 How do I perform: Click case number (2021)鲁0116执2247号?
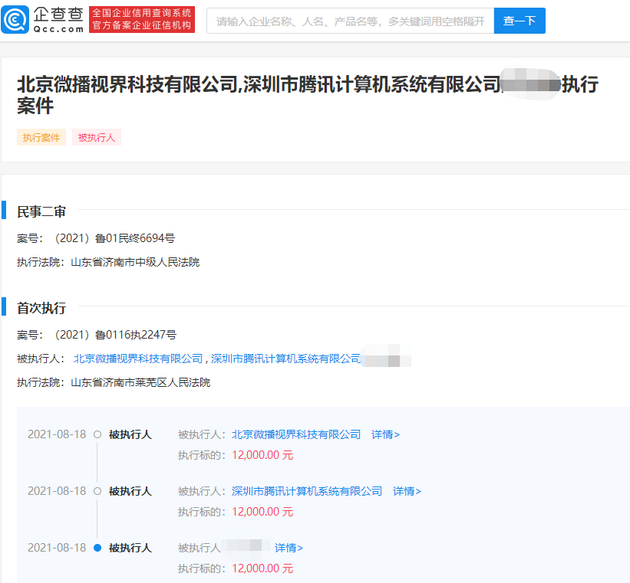(x=116, y=335)
